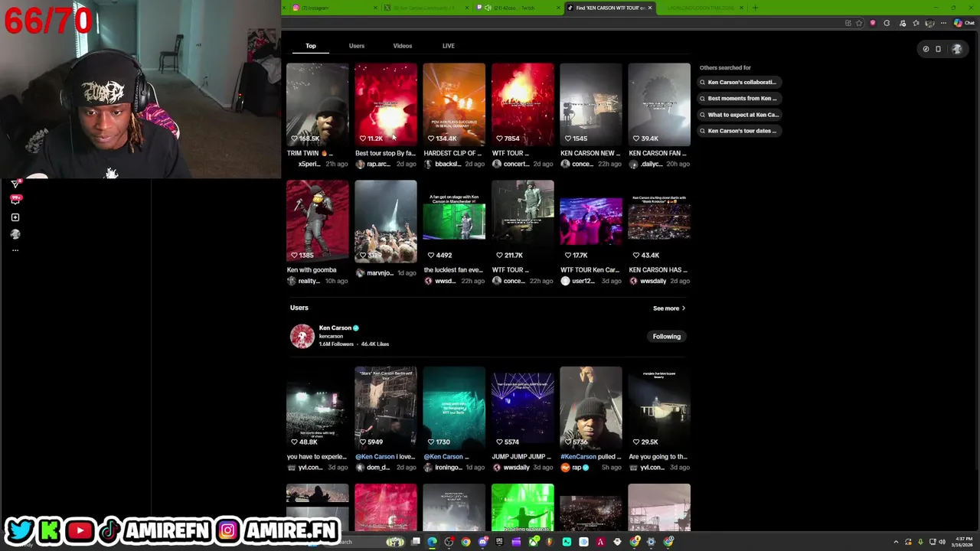The width and height of the screenshot is (980, 551).
Task: Open the video thumbnail with 7854 likes
Action: pos(523,104)
